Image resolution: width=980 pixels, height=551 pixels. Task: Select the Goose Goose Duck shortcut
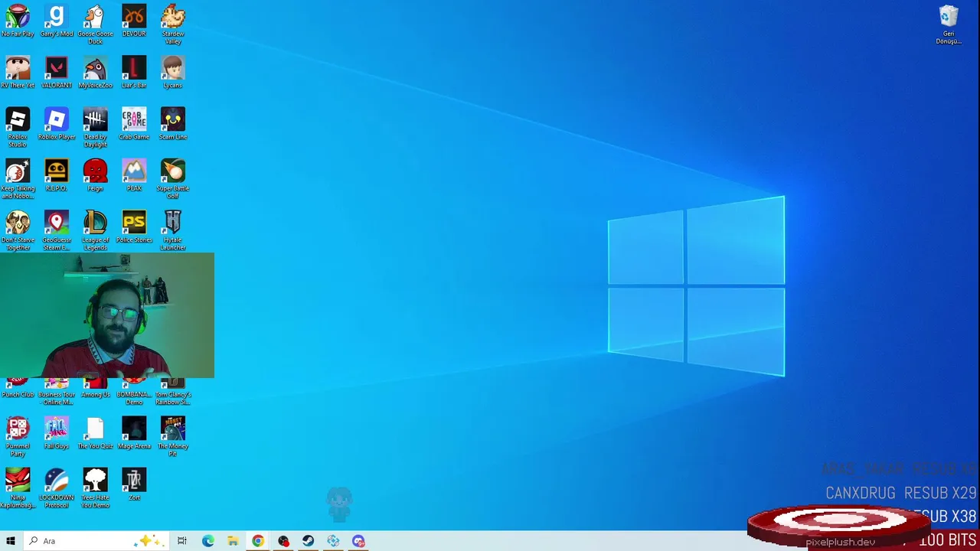pos(95,24)
